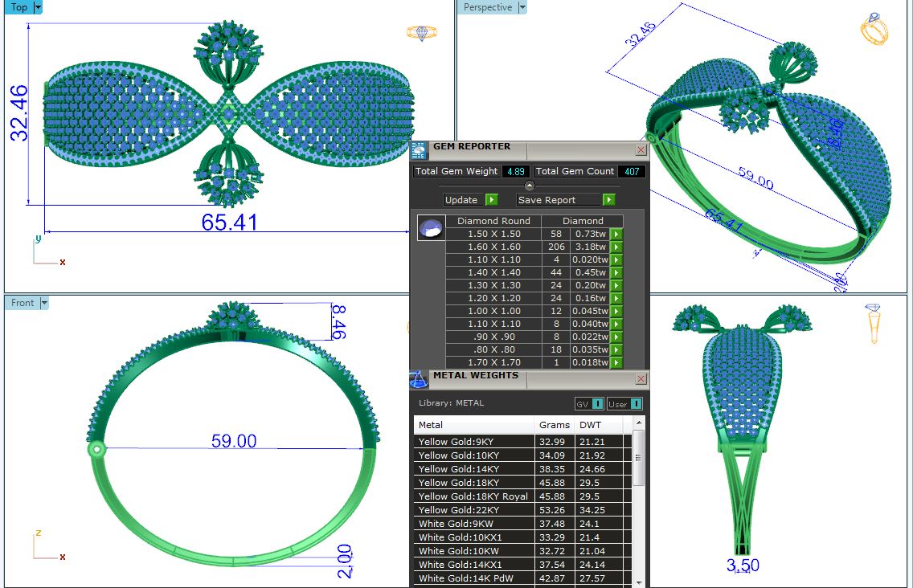Image resolution: width=913 pixels, height=588 pixels.
Task: Click the ring icon in Perspective viewport
Action: [x=874, y=29]
